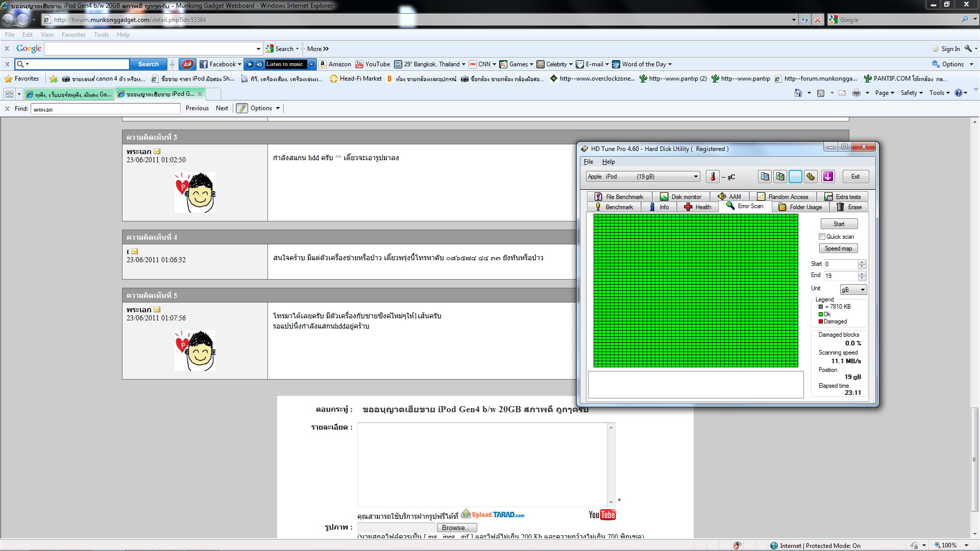Click the HD Tune options gear icon
Screen dimensions: 980x551
click(811, 177)
